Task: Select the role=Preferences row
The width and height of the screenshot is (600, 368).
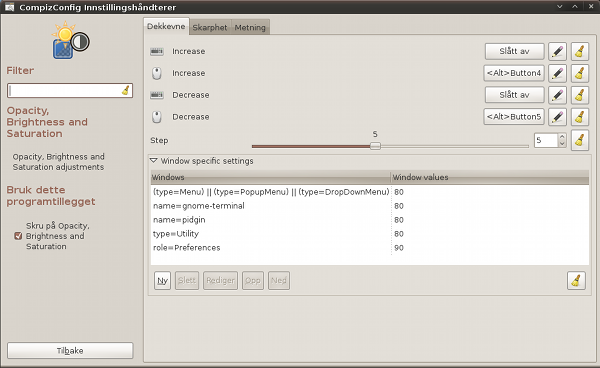Action: coord(370,248)
